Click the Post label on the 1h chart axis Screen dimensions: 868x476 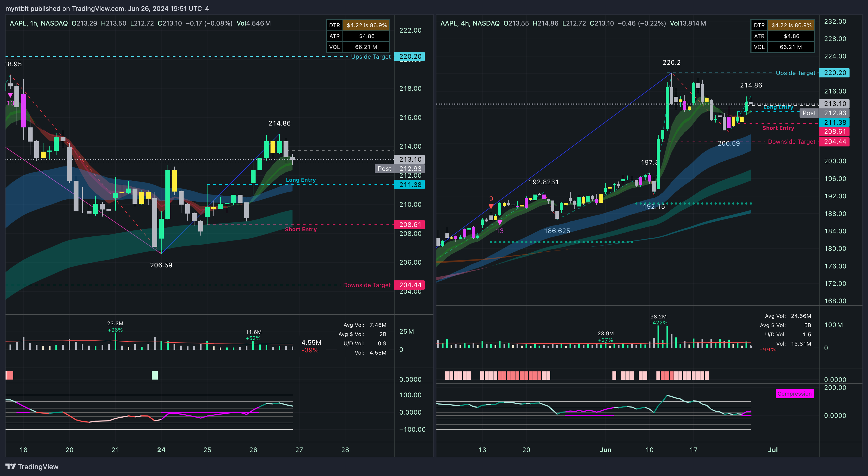click(384, 168)
